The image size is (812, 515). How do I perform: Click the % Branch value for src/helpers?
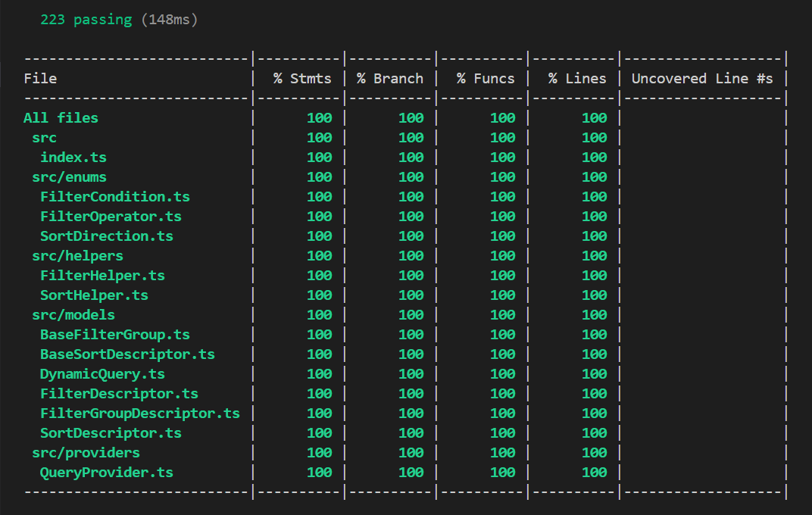pos(411,256)
